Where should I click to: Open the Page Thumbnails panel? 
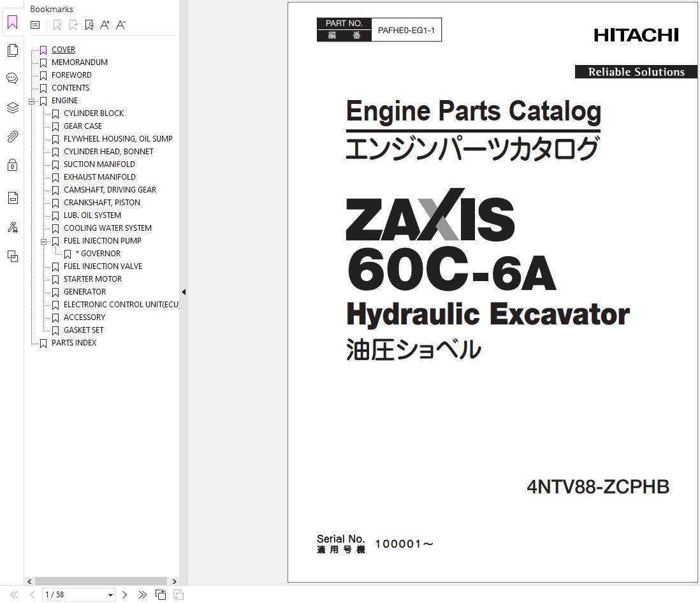[x=12, y=50]
